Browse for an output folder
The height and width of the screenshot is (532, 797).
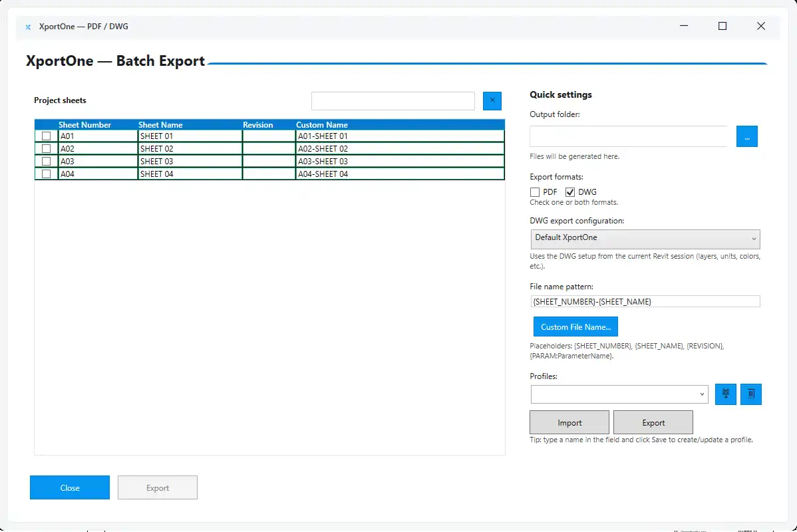point(746,136)
